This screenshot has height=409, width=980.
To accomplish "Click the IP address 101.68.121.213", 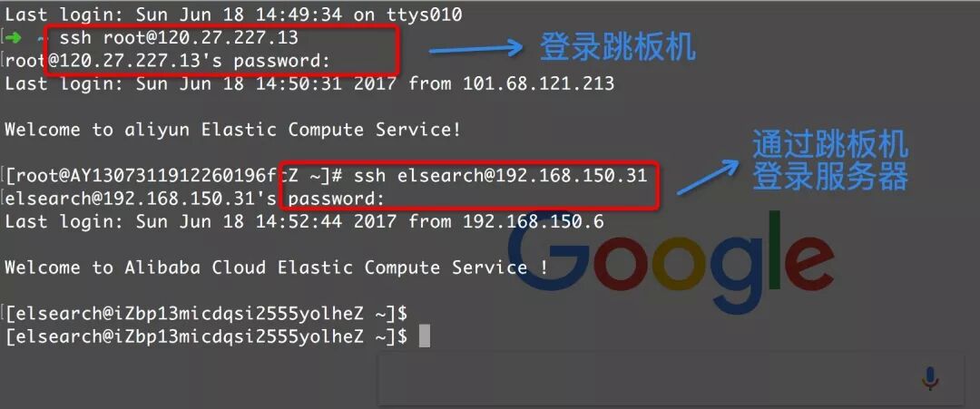I will click(x=538, y=83).
